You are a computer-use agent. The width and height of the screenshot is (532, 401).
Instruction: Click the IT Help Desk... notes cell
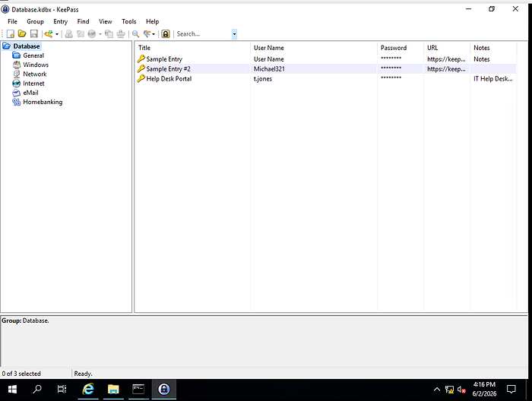click(493, 79)
